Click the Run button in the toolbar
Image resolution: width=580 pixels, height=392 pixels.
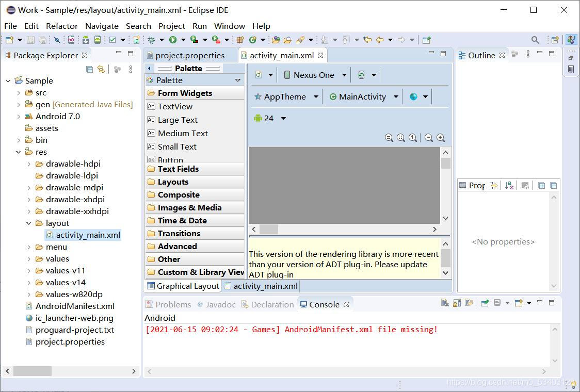coord(175,39)
